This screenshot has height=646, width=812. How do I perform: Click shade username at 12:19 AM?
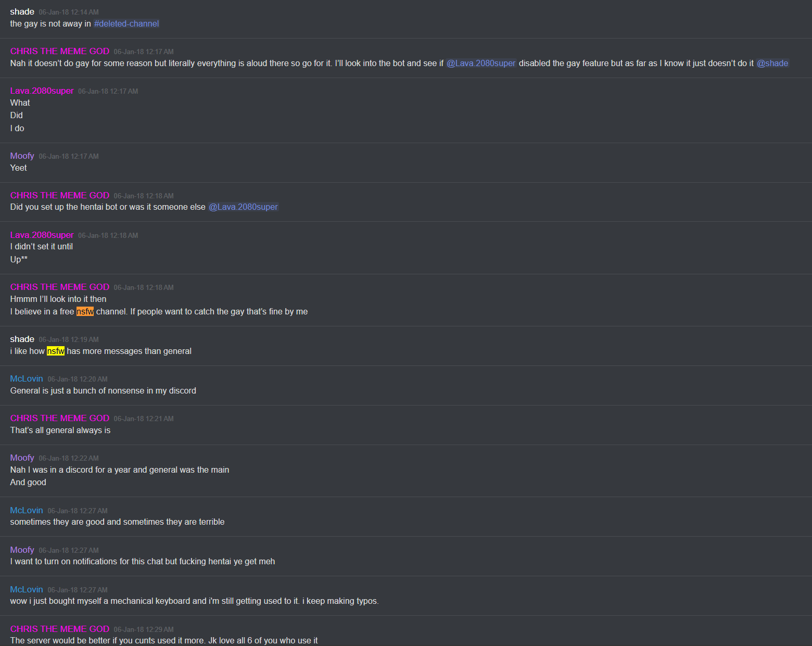22,339
